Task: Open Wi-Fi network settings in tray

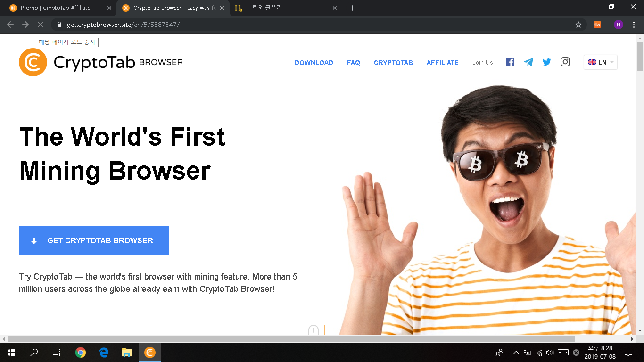Action: (539, 353)
